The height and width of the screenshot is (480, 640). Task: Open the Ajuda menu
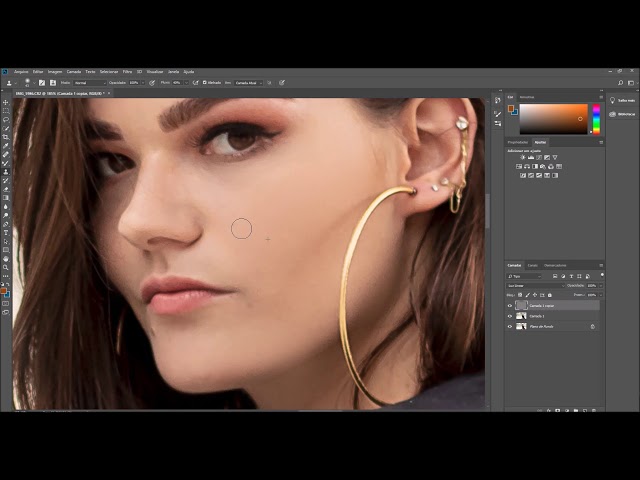click(x=189, y=72)
